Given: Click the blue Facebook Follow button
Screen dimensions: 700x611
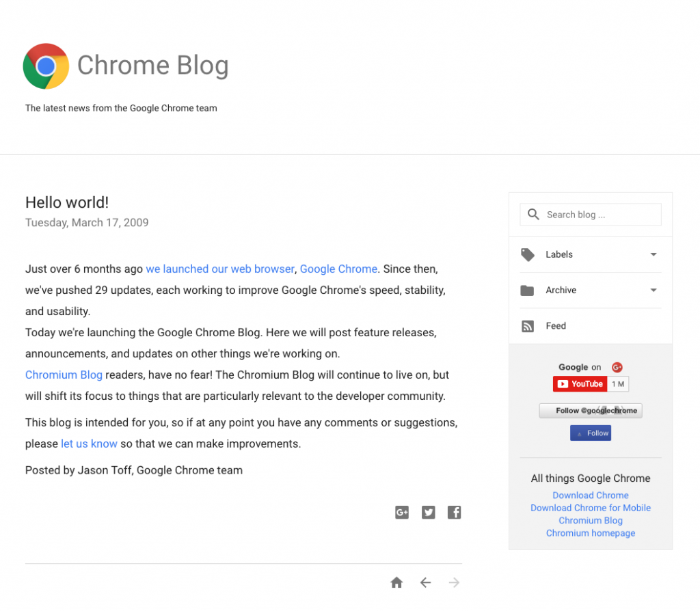Looking at the screenshot, I should pos(591,433).
